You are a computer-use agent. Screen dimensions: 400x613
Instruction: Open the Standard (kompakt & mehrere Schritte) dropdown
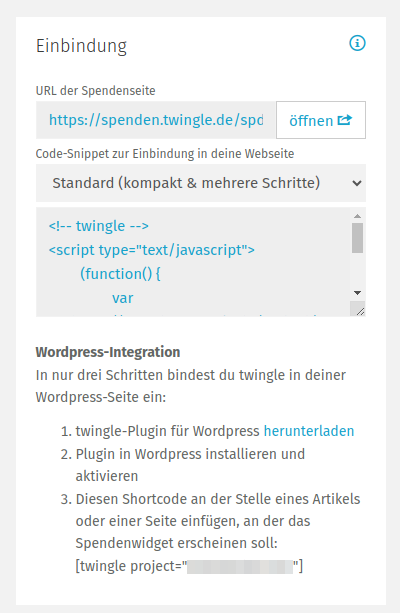(x=201, y=183)
